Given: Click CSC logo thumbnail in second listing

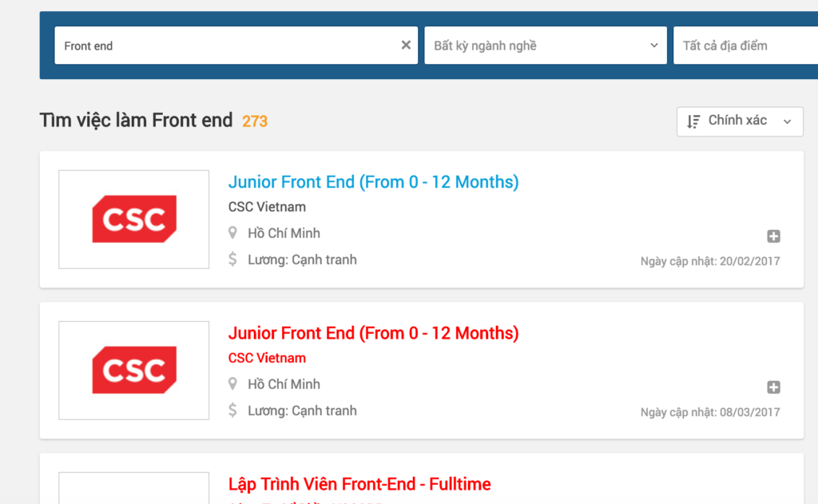Looking at the screenshot, I should pos(134,371).
